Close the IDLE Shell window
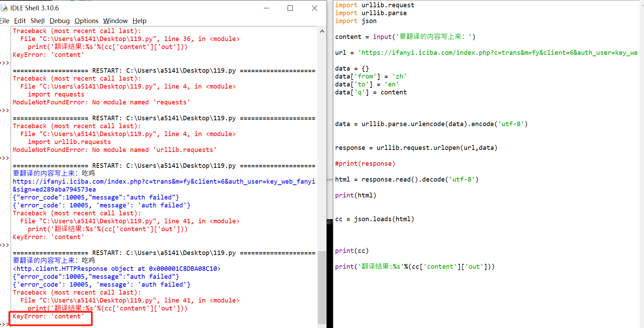644x328 pixels. tap(314, 8)
